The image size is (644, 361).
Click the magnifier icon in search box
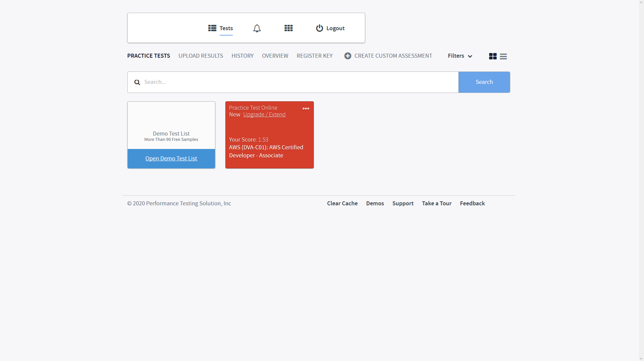137,82
